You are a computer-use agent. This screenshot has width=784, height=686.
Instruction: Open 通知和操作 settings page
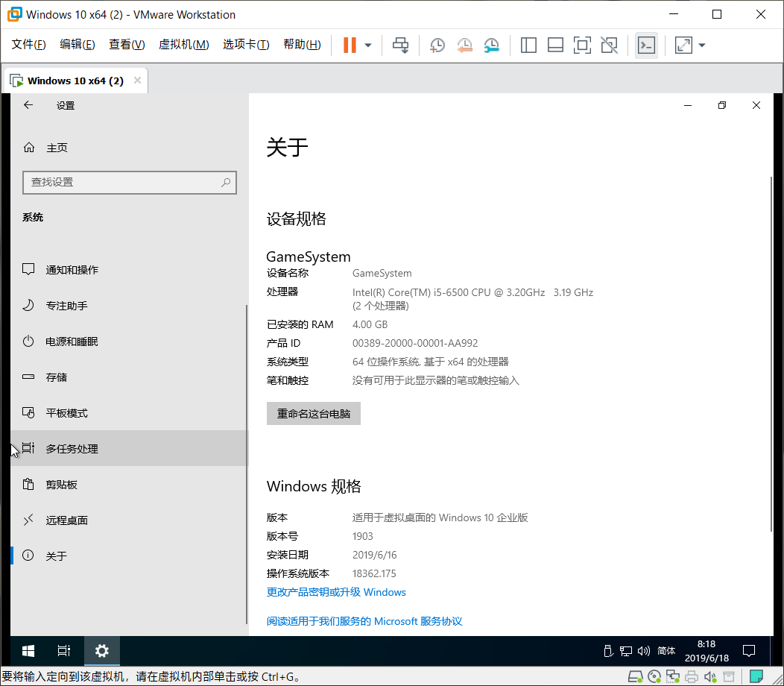129,270
